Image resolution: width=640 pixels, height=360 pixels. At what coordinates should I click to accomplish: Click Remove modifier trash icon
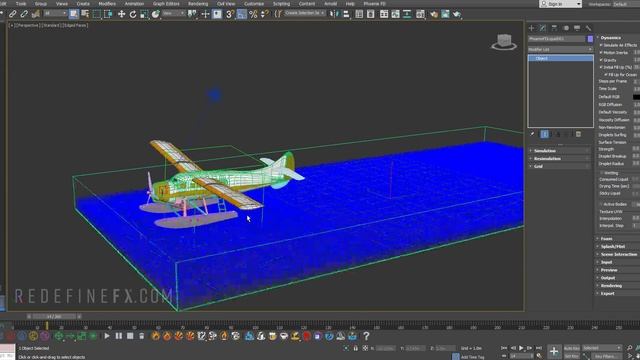point(578,134)
